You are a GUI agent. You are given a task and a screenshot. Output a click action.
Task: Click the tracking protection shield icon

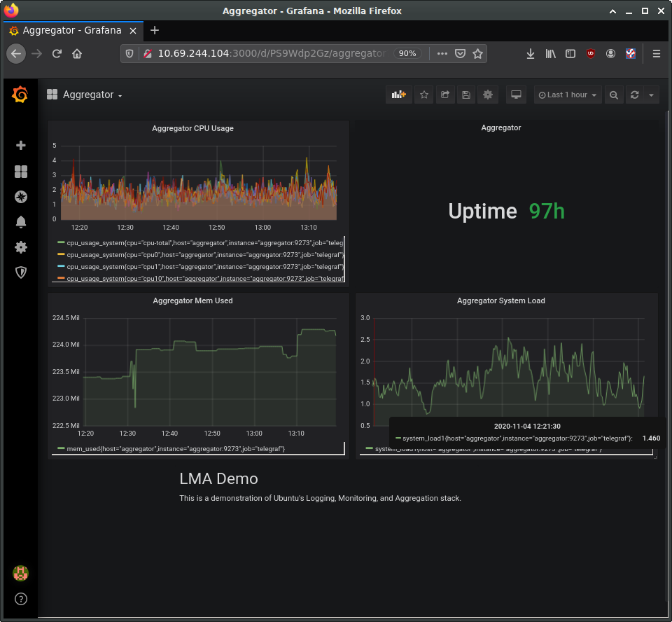pyautogui.click(x=129, y=54)
